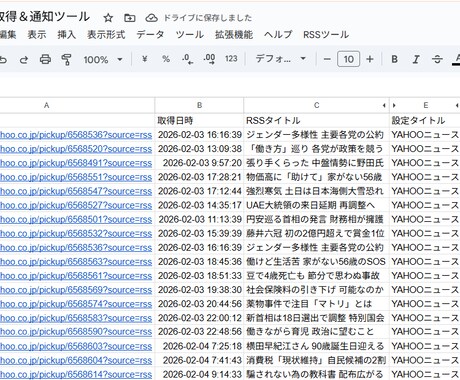Increase font size with plus button
Screen dimensions: 460x380
[x=370, y=59]
